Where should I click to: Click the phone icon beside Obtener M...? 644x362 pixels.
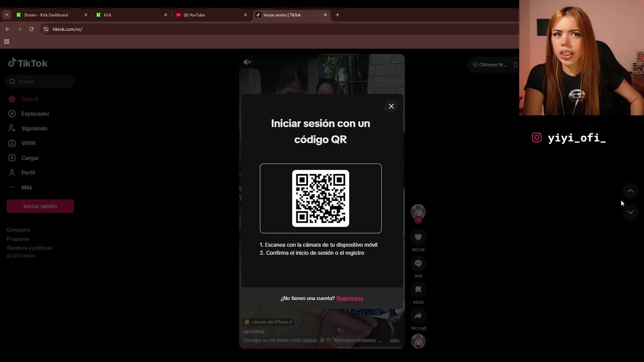[515, 64]
